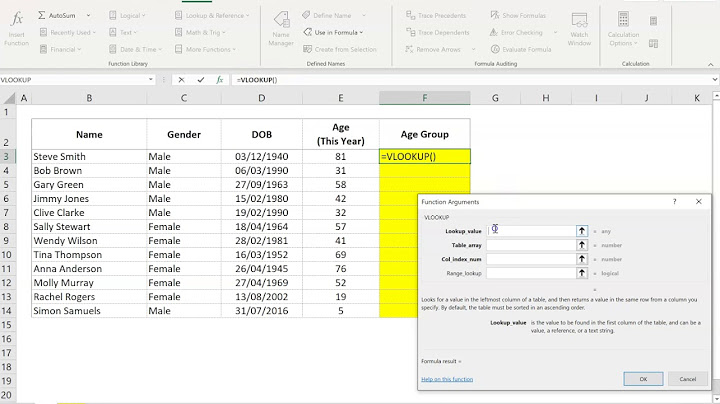
Task: Click Evaluate Formula
Action: (521, 50)
